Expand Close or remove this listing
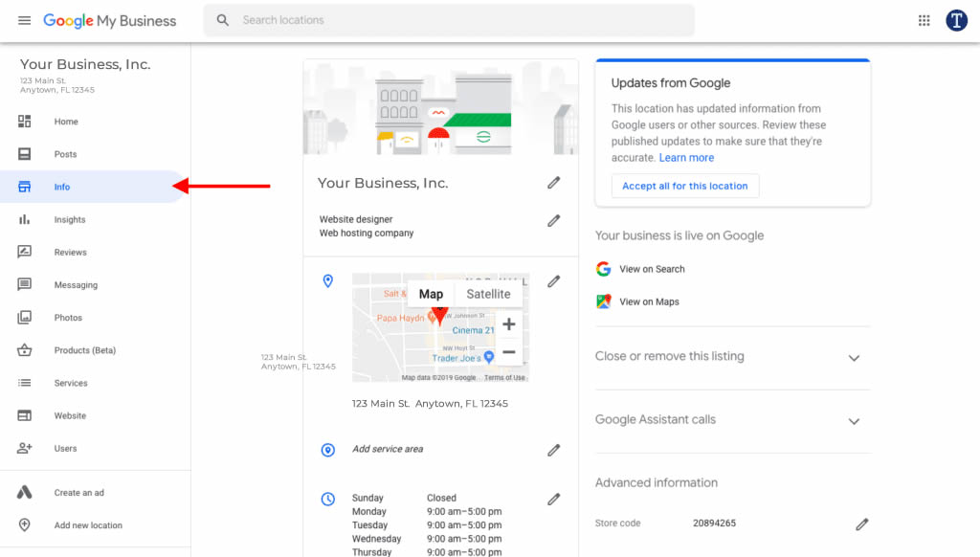Screen dimensions: 980x557 click(x=854, y=358)
